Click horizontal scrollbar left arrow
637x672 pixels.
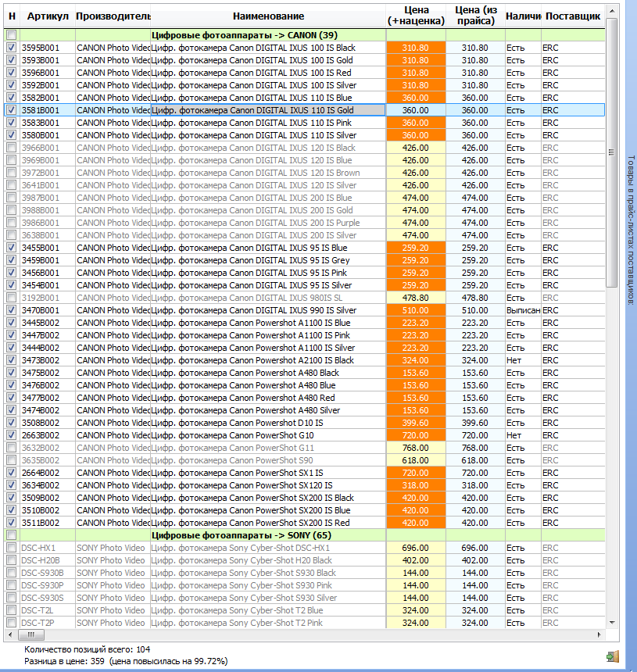point(10,634)
